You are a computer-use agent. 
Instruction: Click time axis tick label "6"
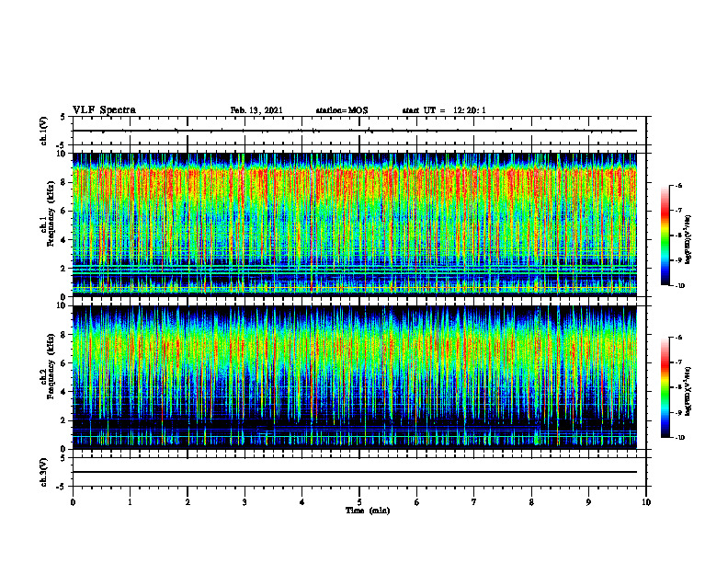coord(417,502)
